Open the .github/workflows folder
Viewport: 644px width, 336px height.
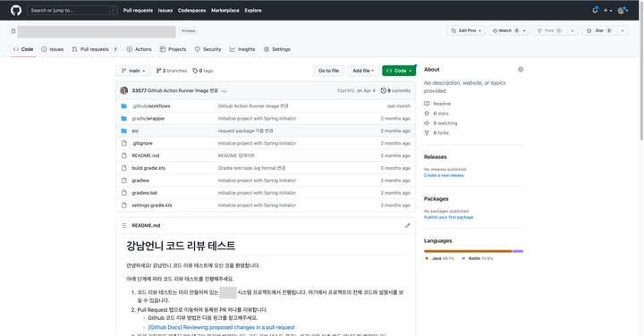pos(151,105)
